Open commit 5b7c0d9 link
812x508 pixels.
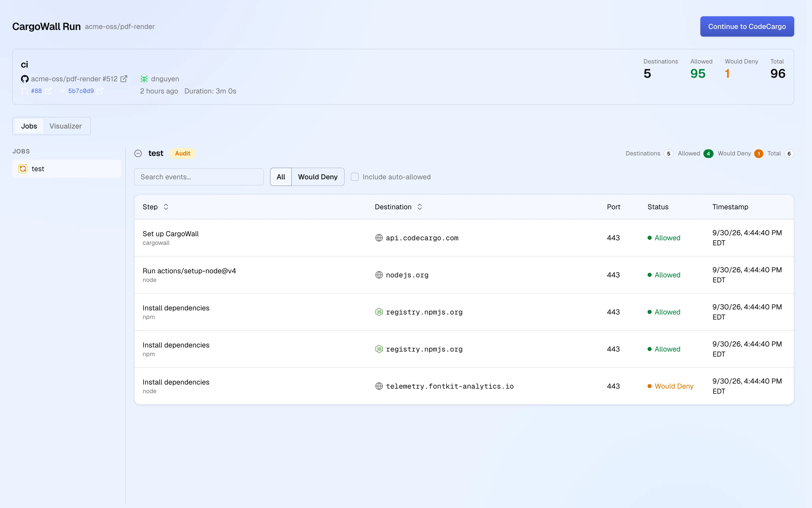[81, 91]
